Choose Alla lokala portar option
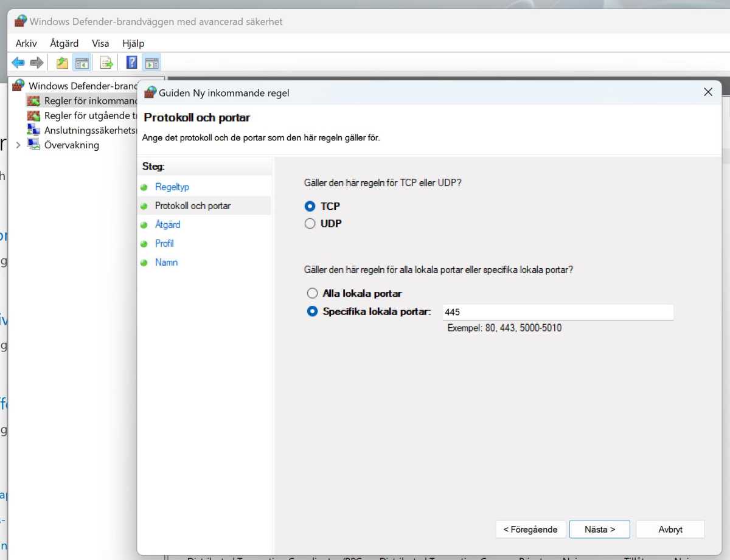Image resolution: width=730 pixels, height=560 pixels. (x=313, y=294)
